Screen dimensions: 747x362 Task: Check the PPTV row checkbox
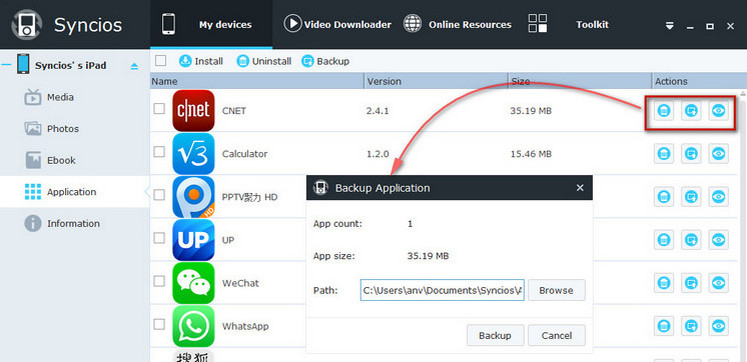pyautogui.click(x=159, y=195)
